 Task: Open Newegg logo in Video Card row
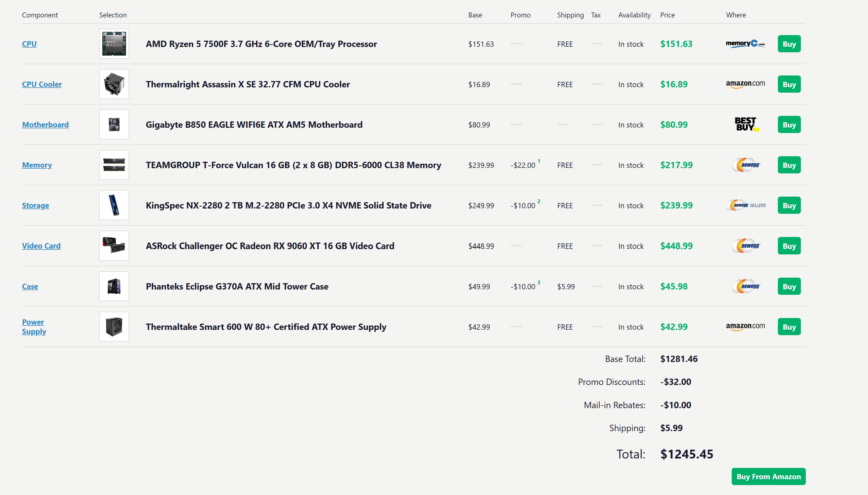pos(746,246)
